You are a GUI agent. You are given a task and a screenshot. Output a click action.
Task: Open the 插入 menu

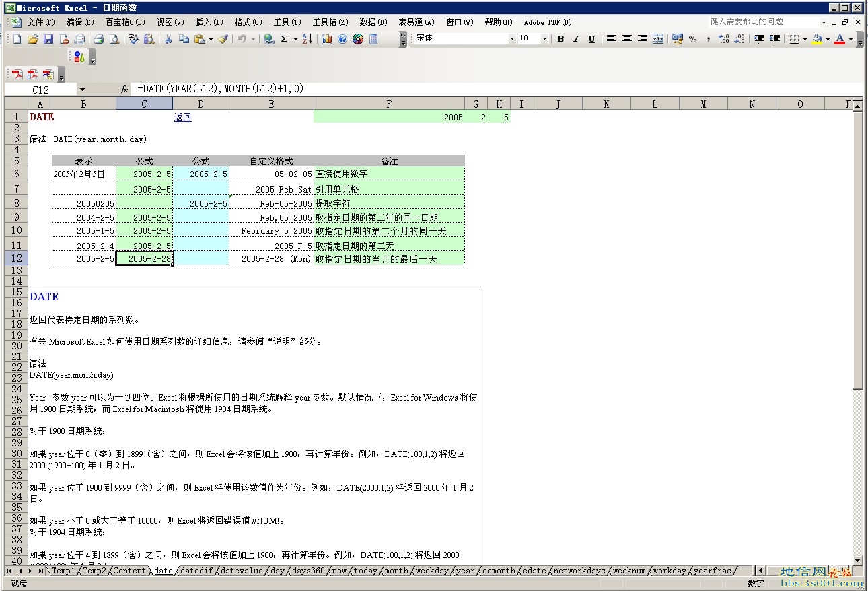209,22
